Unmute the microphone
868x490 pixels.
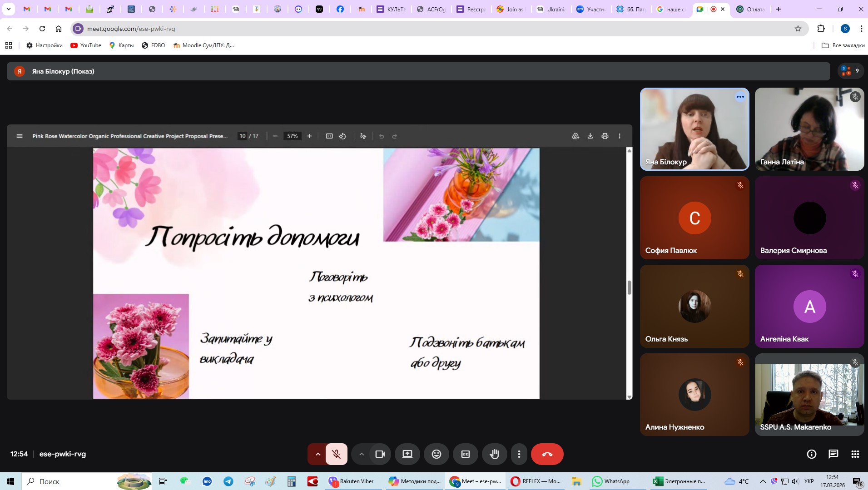pyautogui.click(x=336, y=454)
